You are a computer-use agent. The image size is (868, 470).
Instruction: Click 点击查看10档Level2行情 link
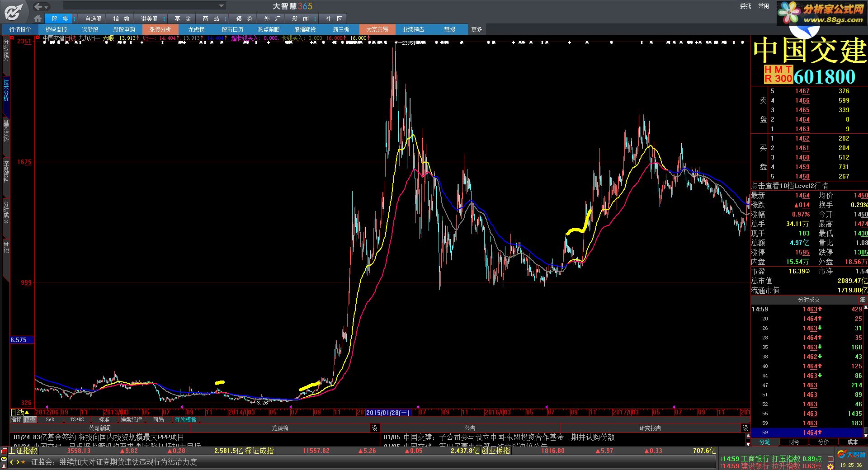tap(789, 186)
